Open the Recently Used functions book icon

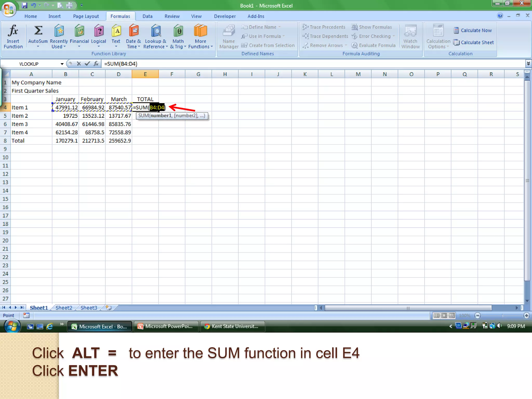[x=59, y=31]
